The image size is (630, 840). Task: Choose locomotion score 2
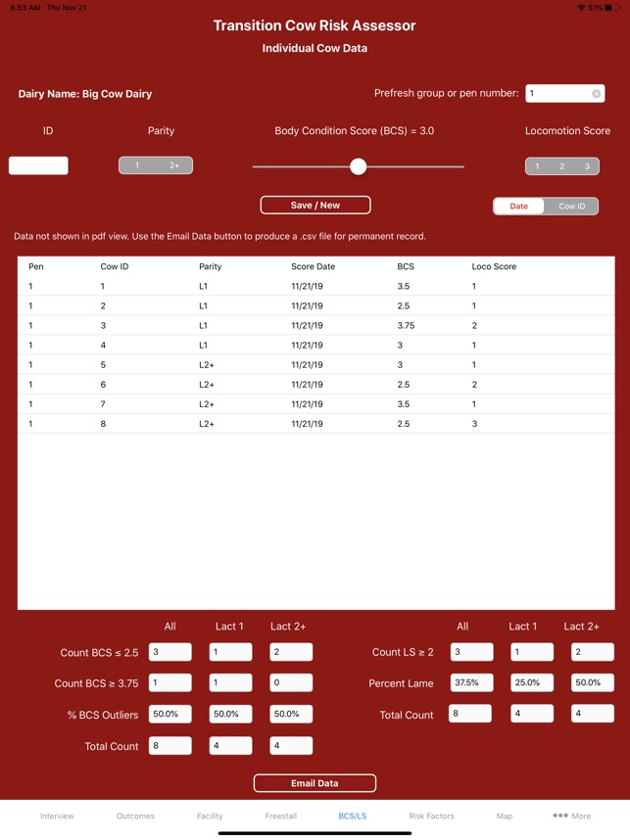pyautogui.click(x=562, y=166)
